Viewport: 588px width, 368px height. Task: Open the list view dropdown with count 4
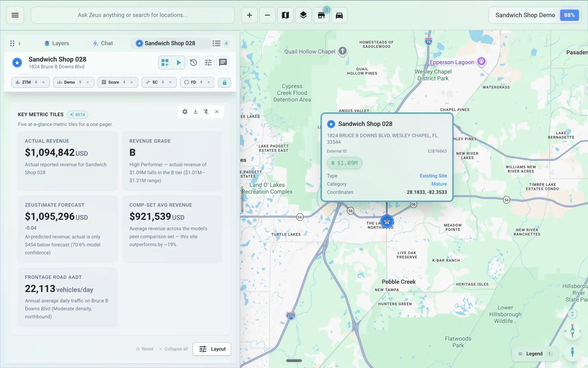[x=221, y=43]
